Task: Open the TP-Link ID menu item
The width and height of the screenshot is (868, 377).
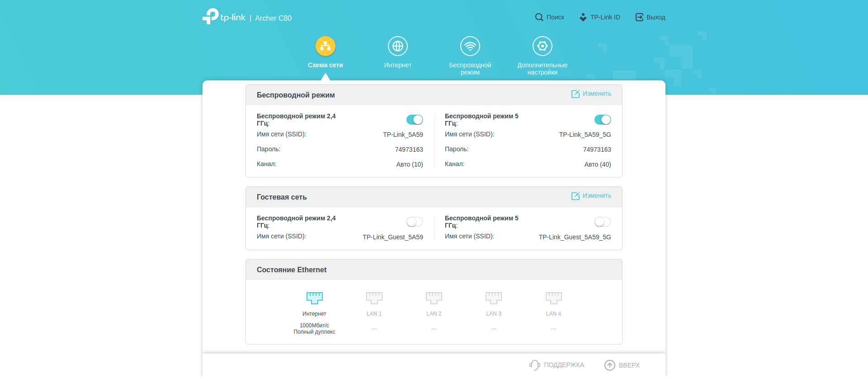Action: click(600, 17)
